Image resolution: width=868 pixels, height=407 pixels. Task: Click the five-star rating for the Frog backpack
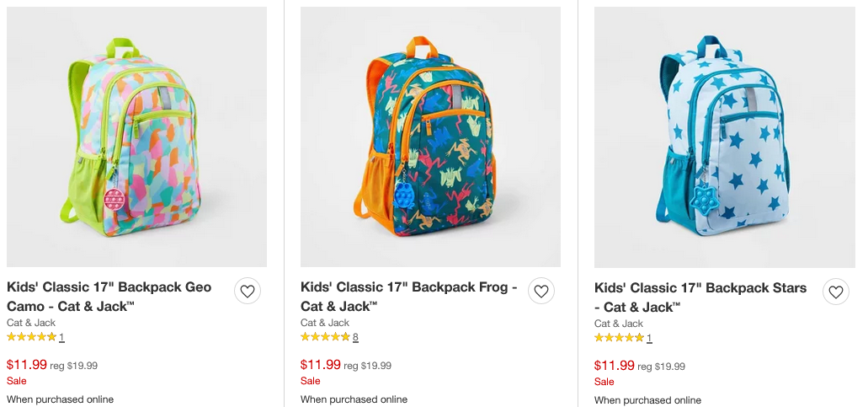click(x=325, y=337)
